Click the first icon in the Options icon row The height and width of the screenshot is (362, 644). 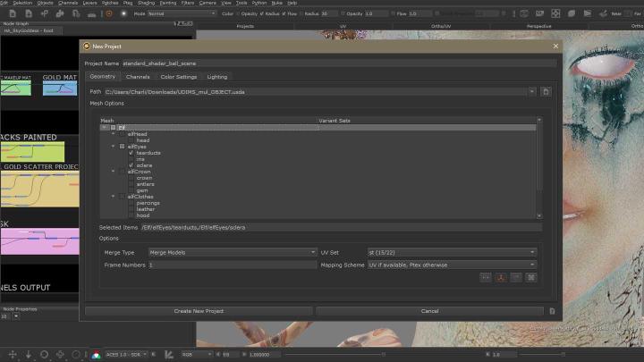(485, 277)
